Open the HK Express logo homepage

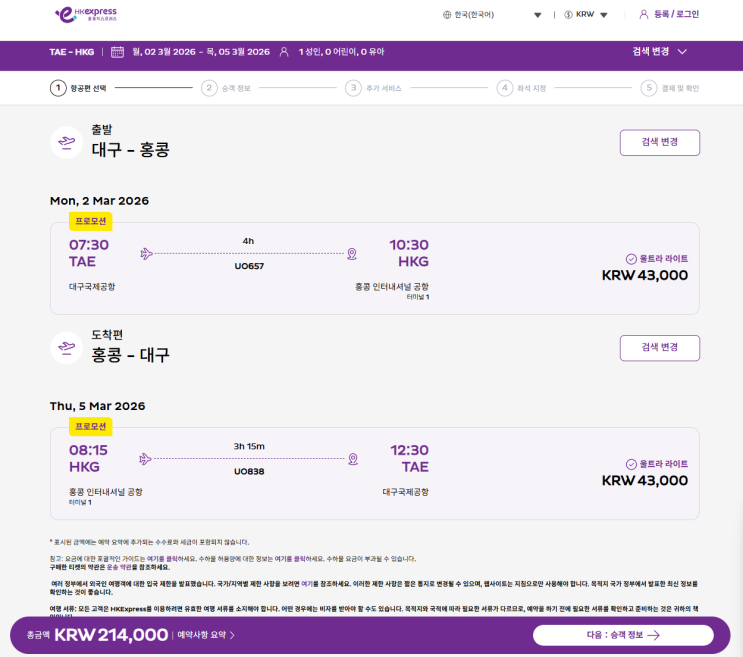pos(86,15)
